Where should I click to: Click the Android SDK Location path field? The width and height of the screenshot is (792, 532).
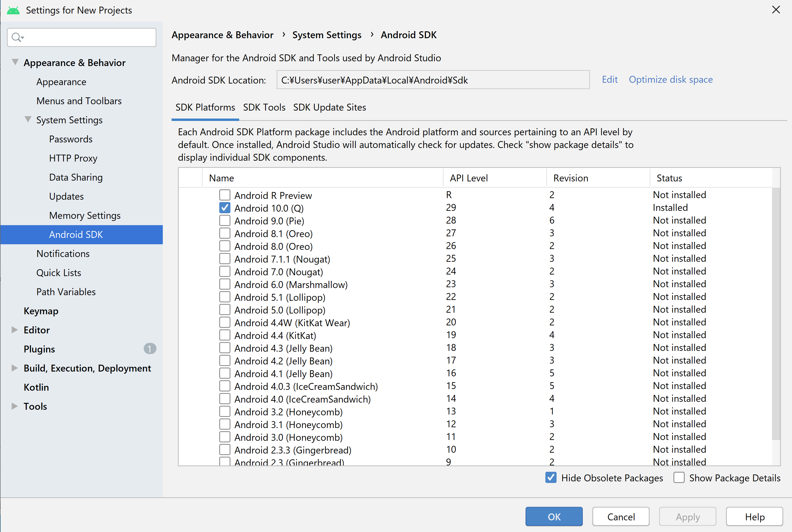[433, 80]
